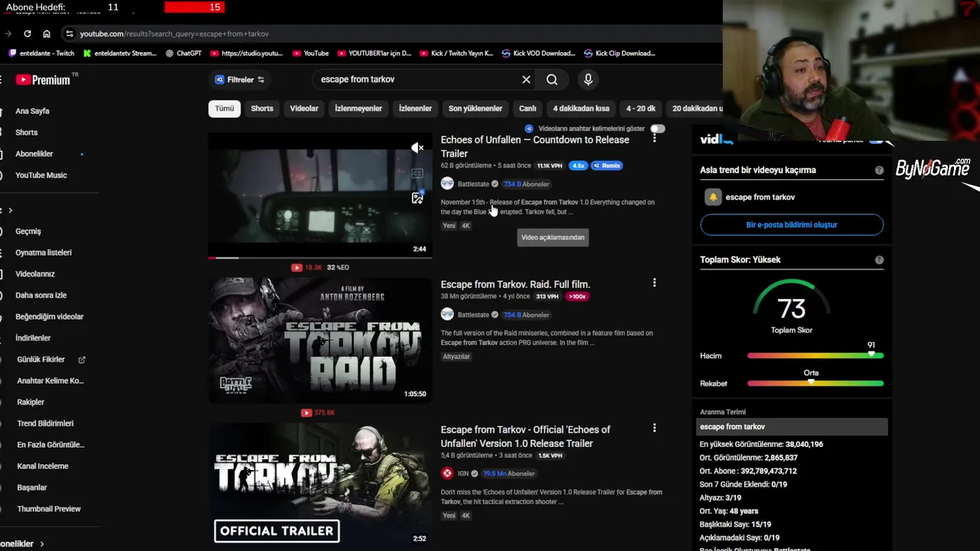Expand the Abonelikler section at sidebar bottom

(x=22, y=543)
